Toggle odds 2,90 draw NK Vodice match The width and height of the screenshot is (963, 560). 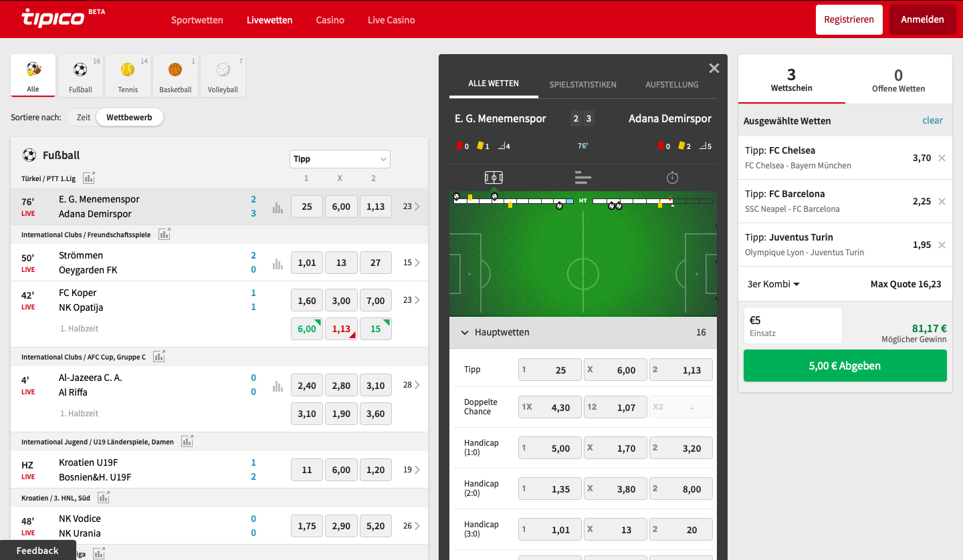point(341,526)
